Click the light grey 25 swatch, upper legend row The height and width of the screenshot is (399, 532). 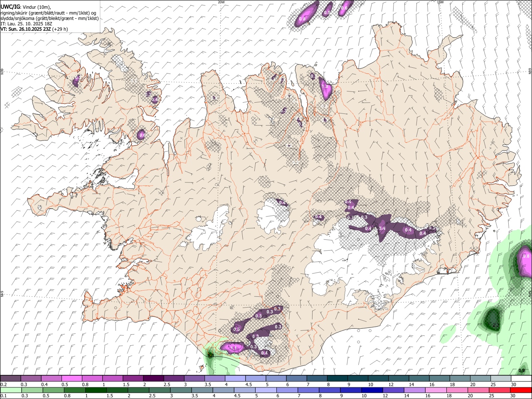[x=500, y=379]
